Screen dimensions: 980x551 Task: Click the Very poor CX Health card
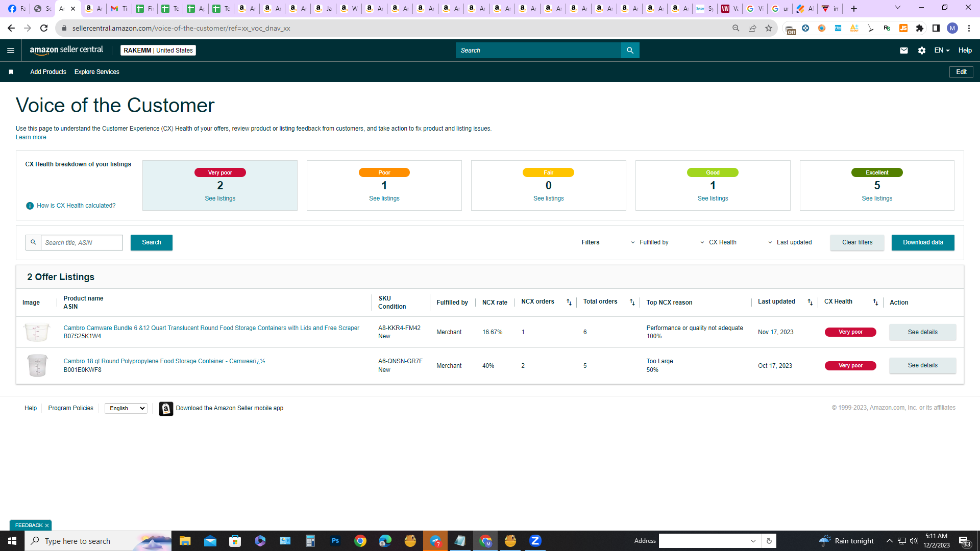220,185
